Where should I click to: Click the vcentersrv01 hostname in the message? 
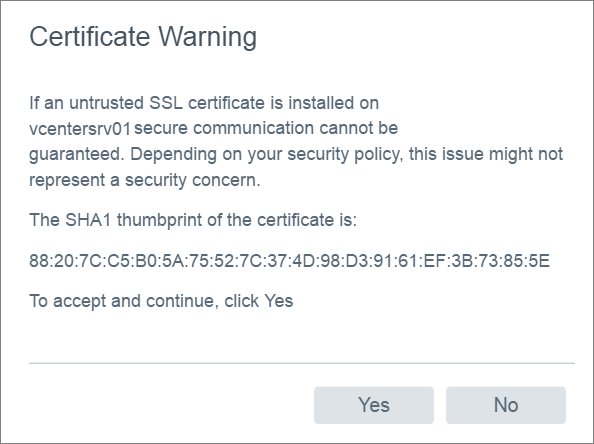(x=80, y=129)
